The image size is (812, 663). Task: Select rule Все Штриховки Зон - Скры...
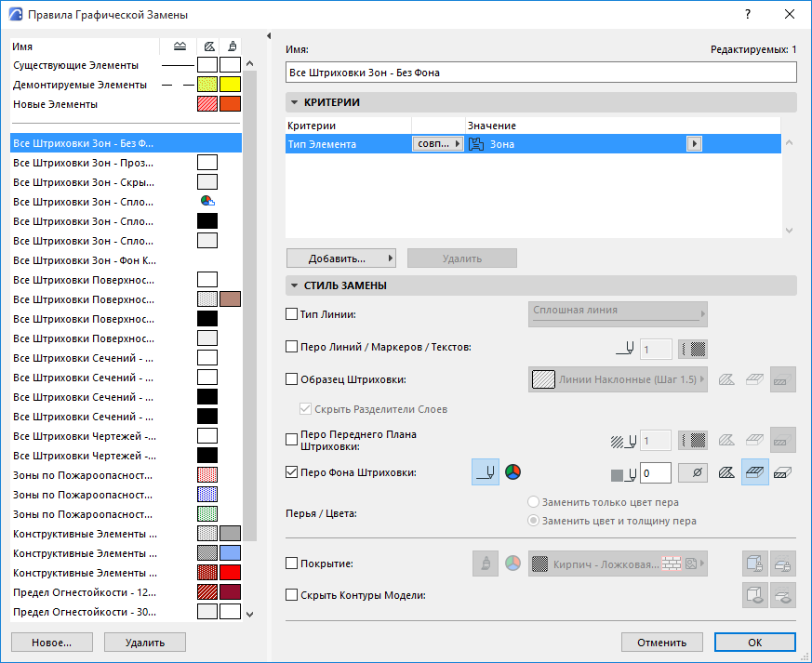point(126,182)
